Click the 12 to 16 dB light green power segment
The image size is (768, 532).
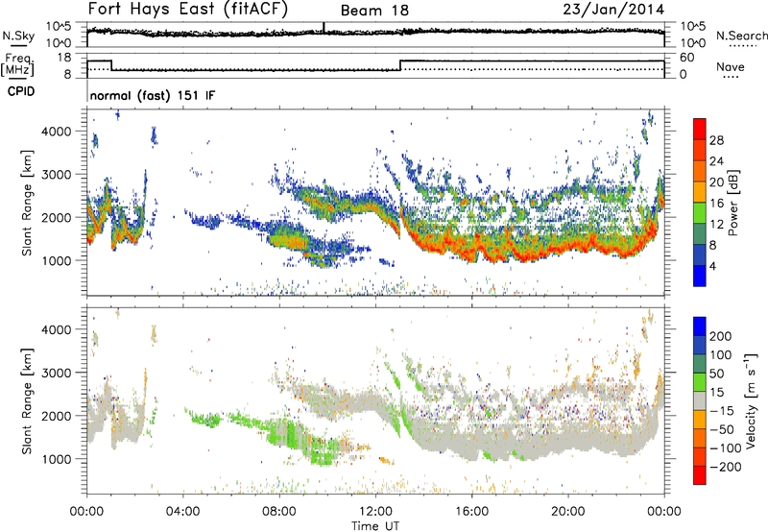click(x=700, y=213)
